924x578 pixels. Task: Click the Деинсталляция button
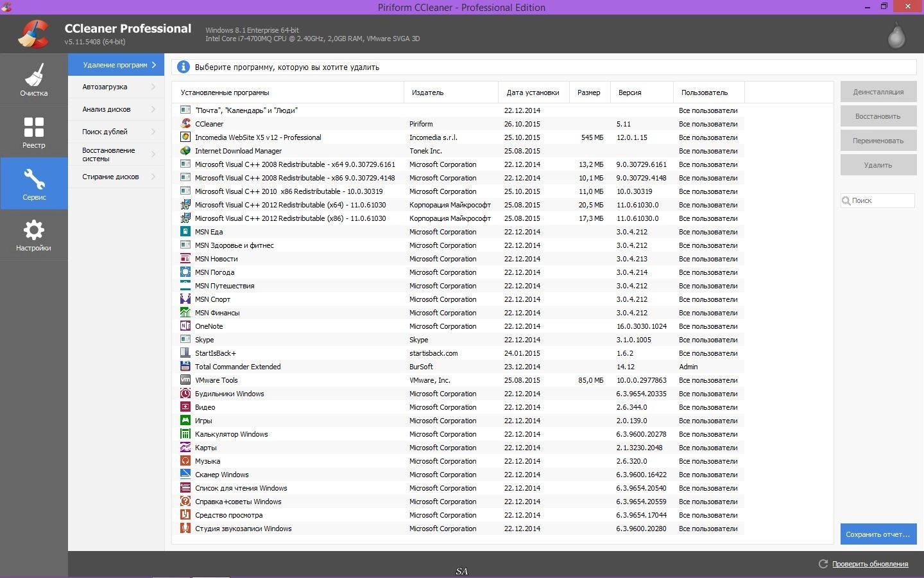878,92
